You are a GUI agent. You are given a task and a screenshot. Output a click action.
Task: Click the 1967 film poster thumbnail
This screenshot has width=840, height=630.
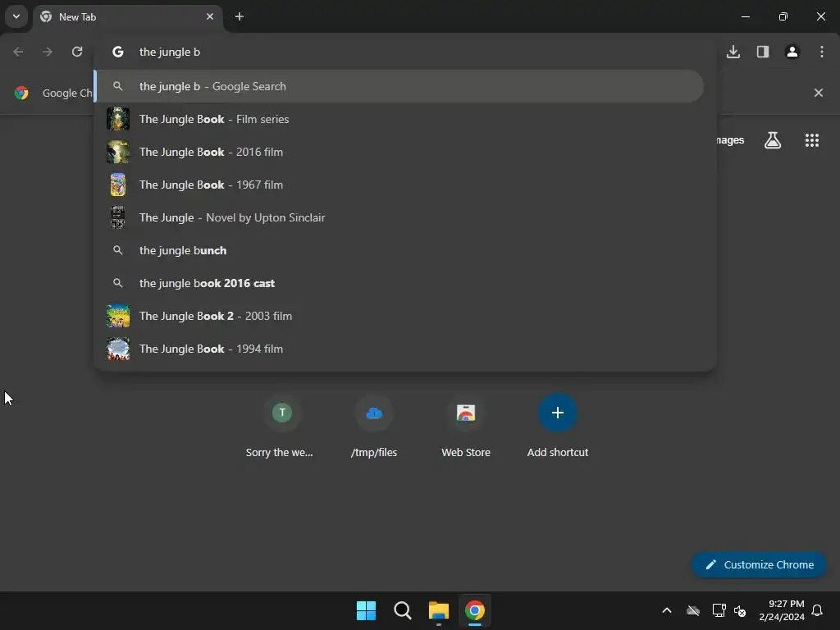(x=118, y=185)
